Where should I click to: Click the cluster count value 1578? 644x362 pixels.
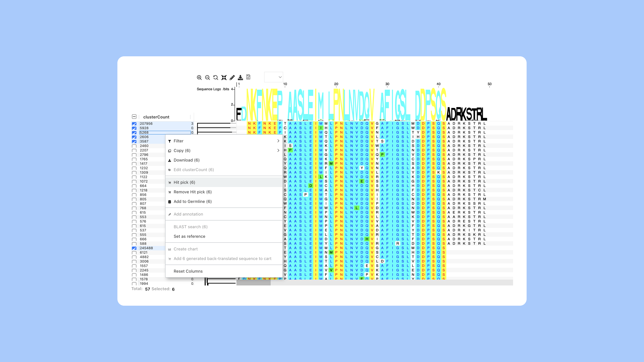[144, 279]
